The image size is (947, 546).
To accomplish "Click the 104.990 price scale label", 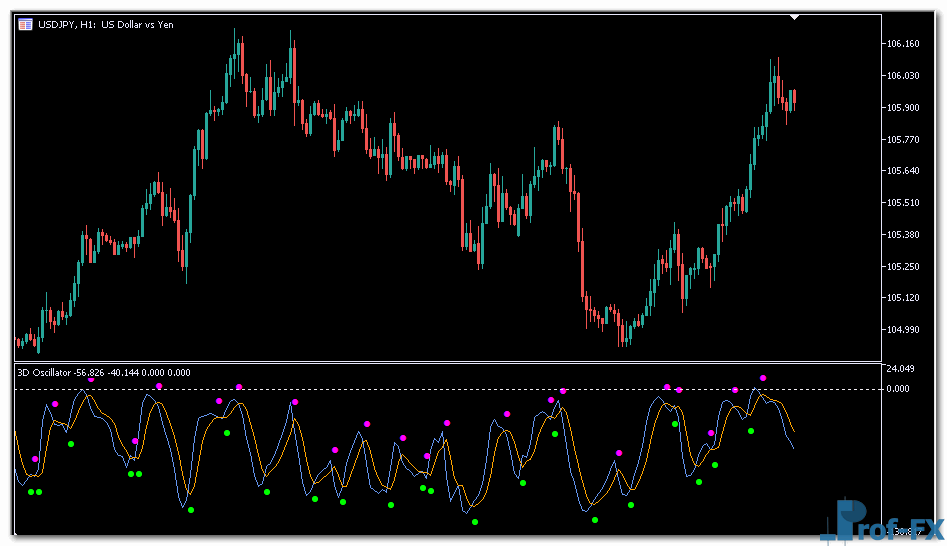I will (903, 330).
